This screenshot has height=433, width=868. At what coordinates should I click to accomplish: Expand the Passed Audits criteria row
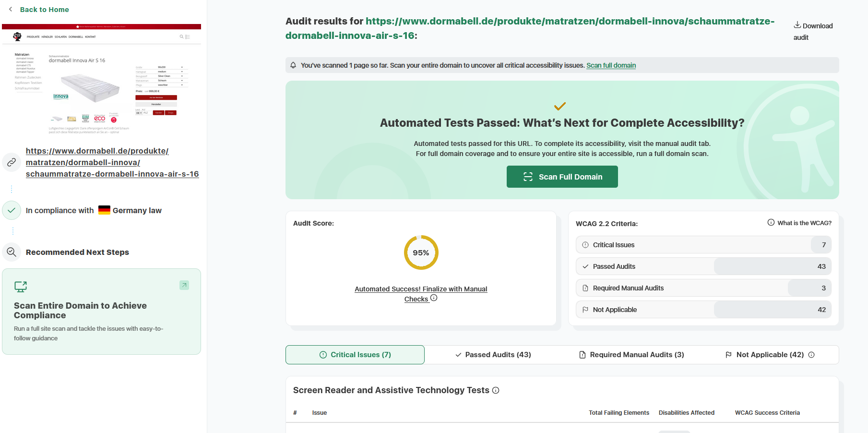(x=703, y=266)
